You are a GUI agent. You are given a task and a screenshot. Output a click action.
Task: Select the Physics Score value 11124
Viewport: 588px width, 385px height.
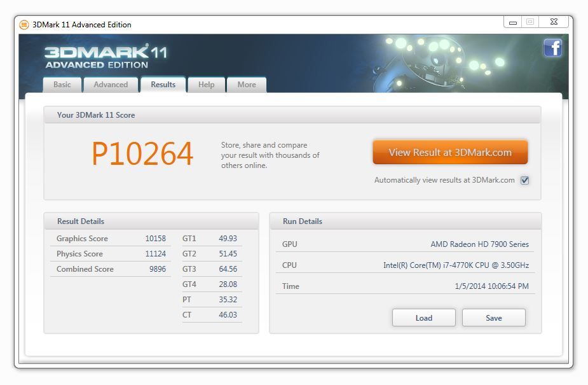(x=156, y=254)
